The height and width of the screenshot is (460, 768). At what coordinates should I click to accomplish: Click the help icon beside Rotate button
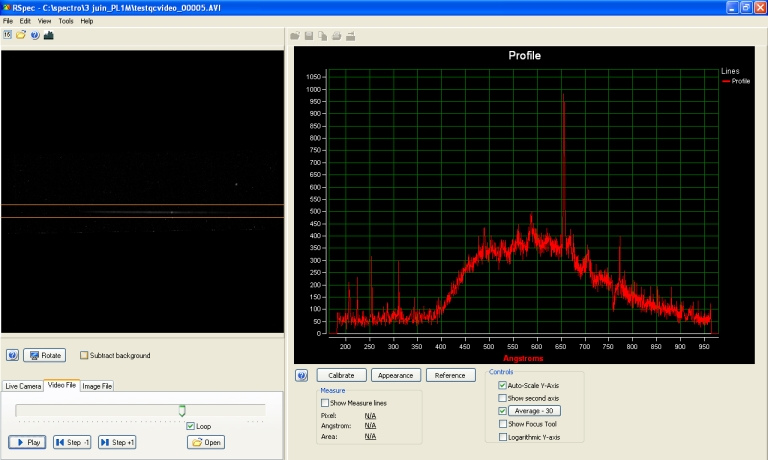12,355
